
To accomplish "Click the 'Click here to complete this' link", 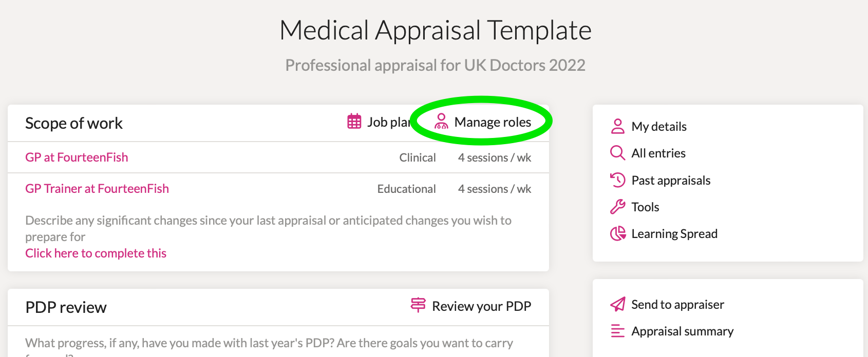I will point(96,253).
